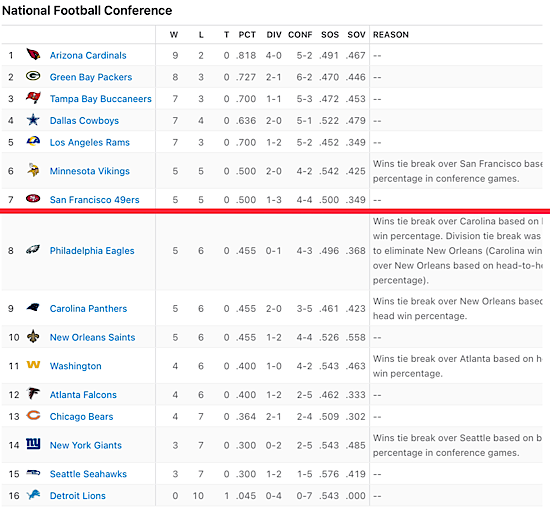Click the Detroit Lions logo icon
This screenshot has width=550, height=509.
click(x=34, y=495)
